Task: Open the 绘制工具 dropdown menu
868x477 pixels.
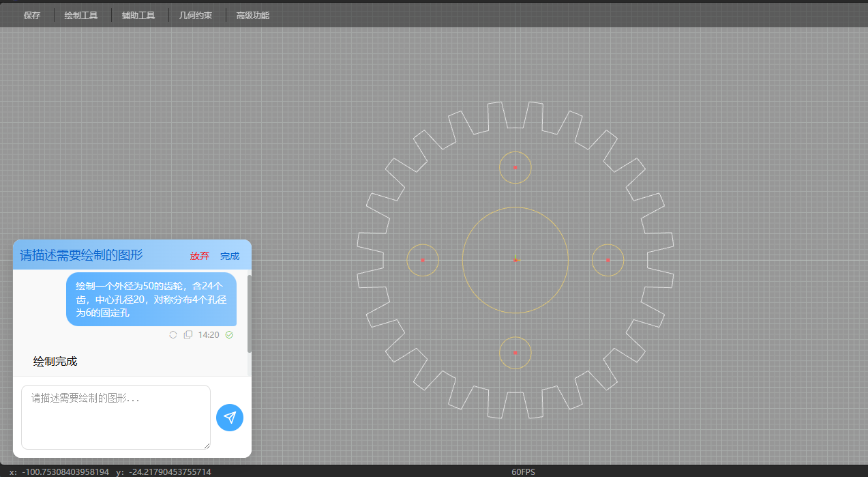Action: pos(81,15)
